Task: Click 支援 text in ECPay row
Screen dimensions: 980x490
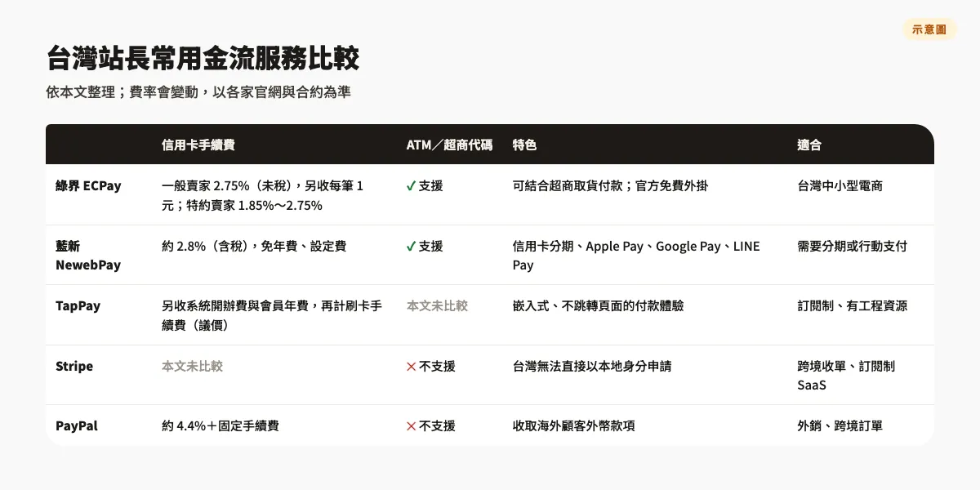Action: 431,185
